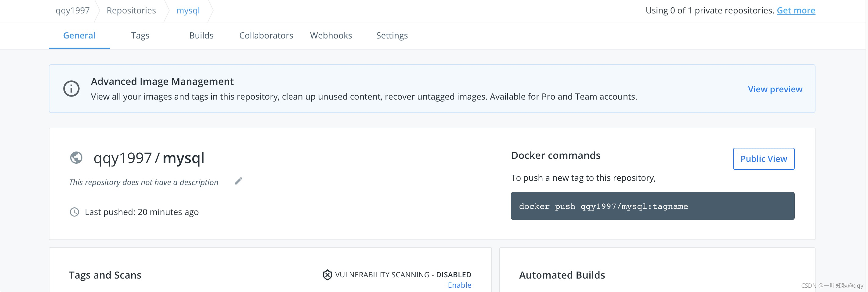Click the Get more link
Screen dimensions: 868x292
pos(796,10)
